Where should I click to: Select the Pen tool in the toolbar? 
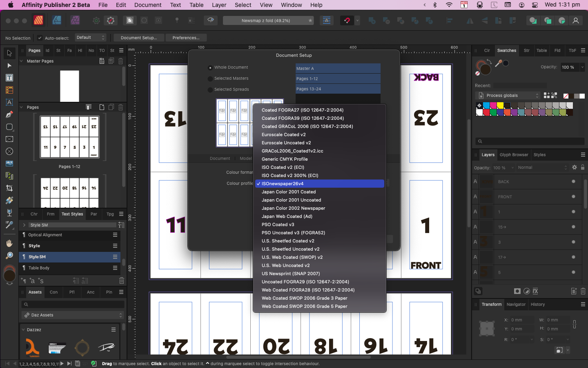tap(9, 114)
